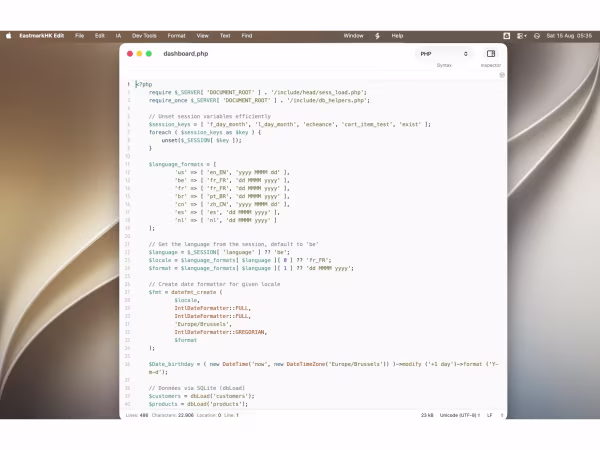Click the $fmt = datefmt_create line
600x450 pixels.
pyautogui.click(x=186, y=292)
